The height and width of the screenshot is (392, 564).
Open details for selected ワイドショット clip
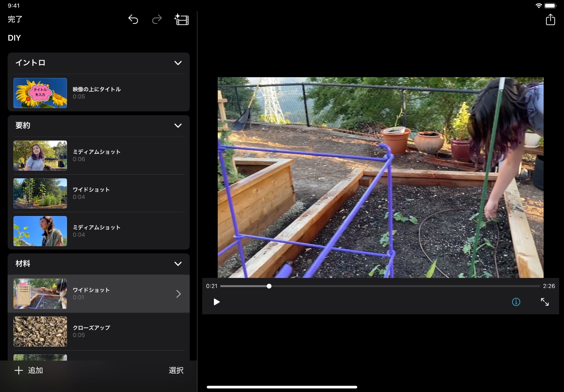coord(178,294)
